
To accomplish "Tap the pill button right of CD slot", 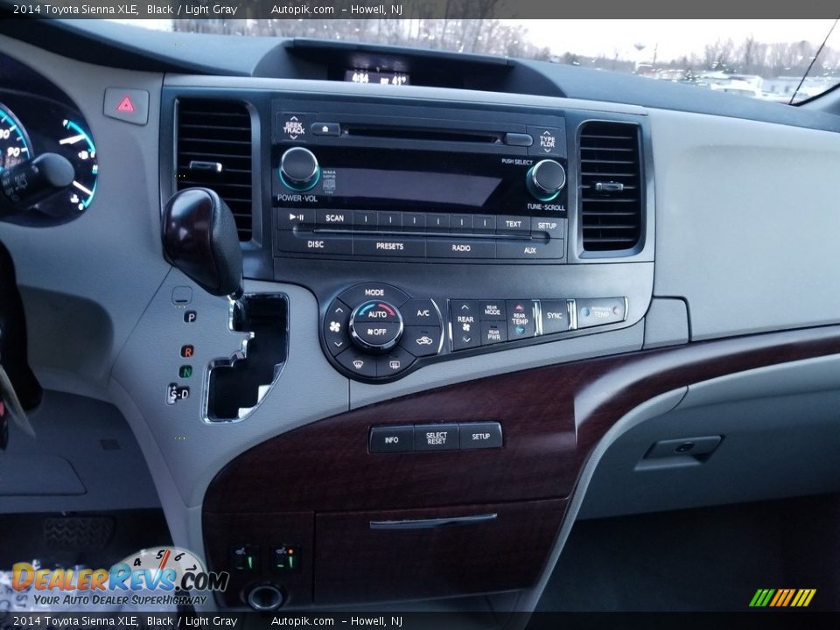I will [519, 140].
